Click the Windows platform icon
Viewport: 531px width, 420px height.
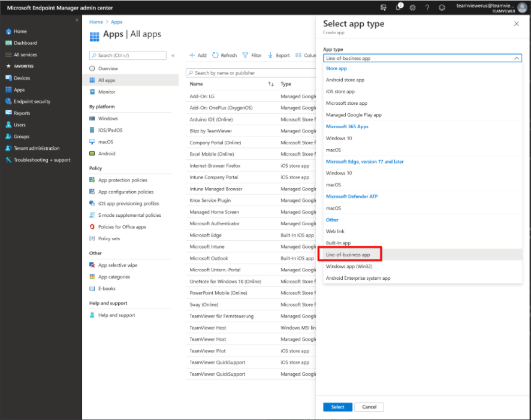click(x=92, y=119)
